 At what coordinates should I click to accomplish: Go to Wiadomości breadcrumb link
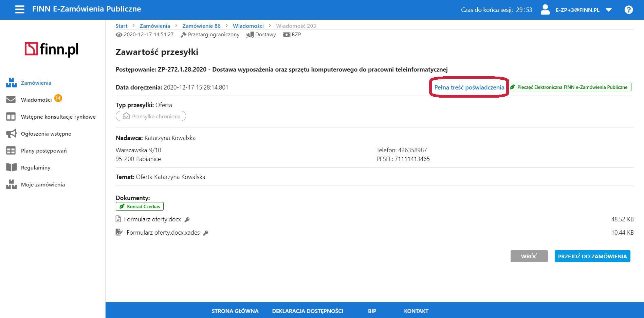pyautogui.click(x=248, y=26)
